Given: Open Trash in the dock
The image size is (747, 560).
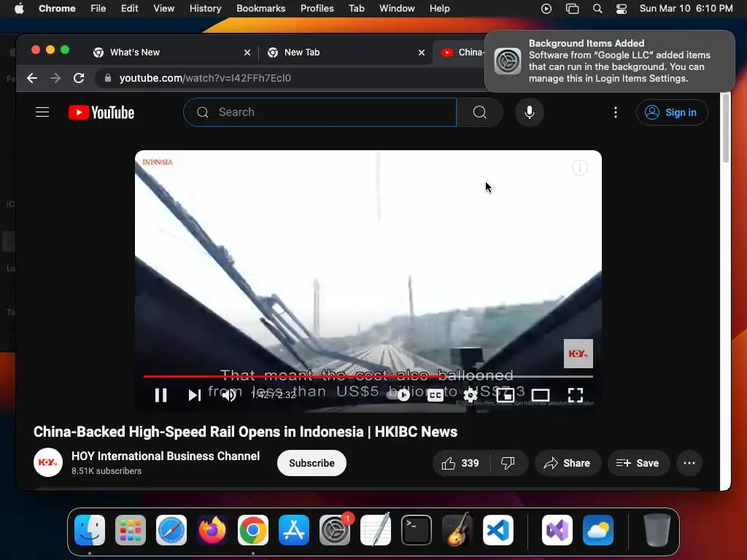Looking at the screenshot, I should [x=657, y=530].
